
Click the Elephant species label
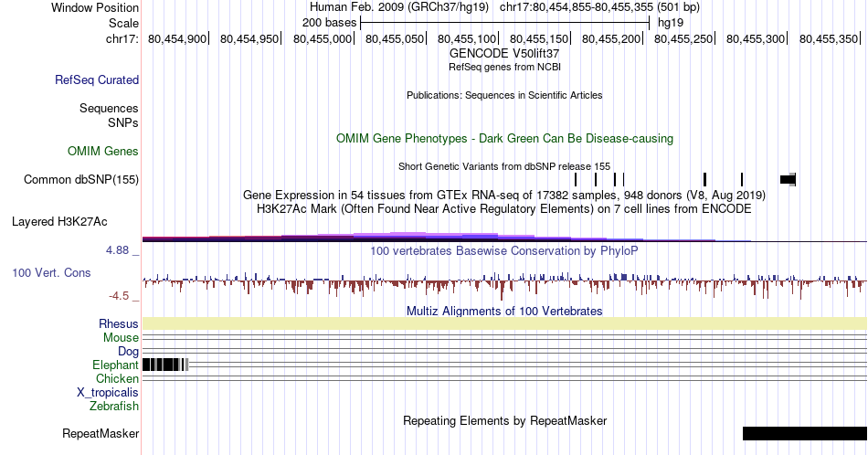pos(116,365)
